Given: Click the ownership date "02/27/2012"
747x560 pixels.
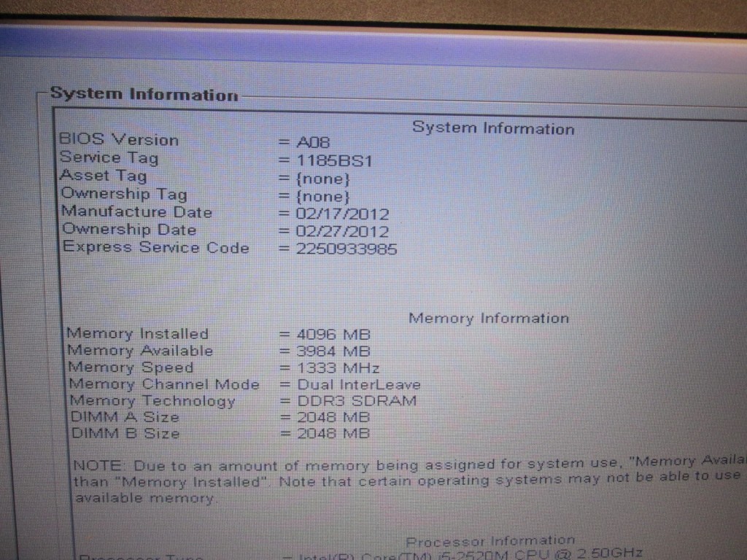Looking at the screenshot, I should pyautogui.click(x=343, y=232).
